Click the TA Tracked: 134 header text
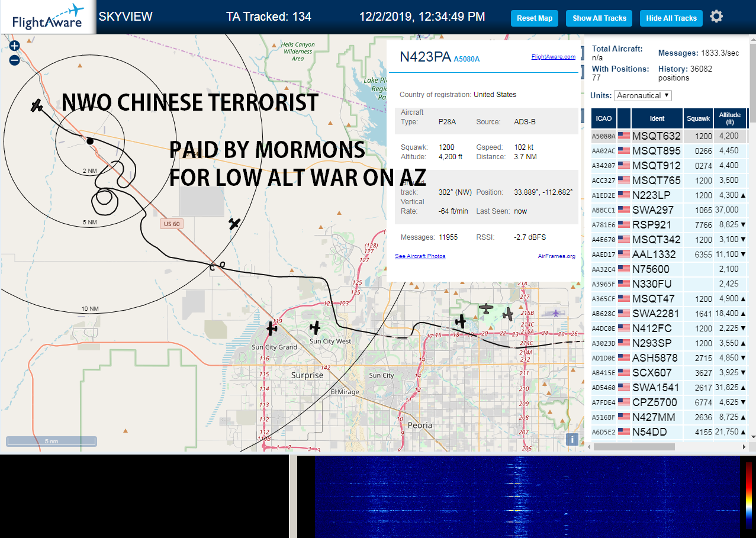The image size is (756, 538). tap(268, 17)
